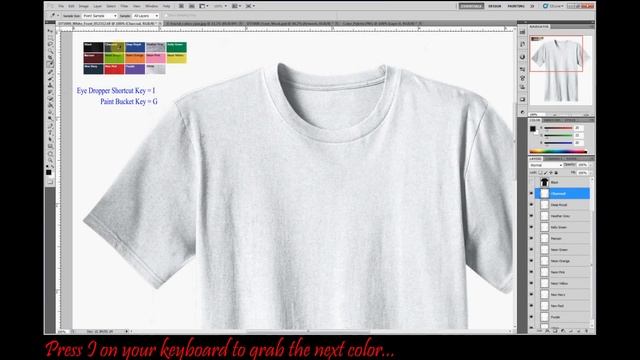Screen dimensions: 640x360
Task: Select the Move tool in the toolbox
Action: [50, 31]
